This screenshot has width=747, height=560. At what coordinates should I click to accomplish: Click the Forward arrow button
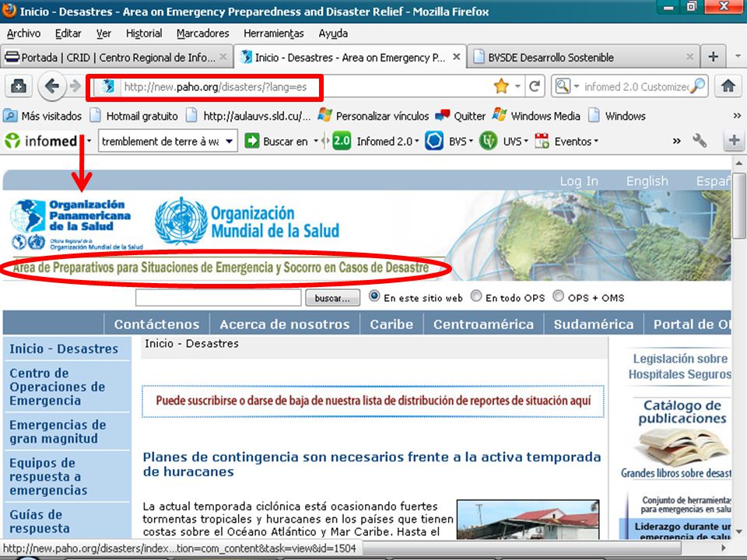click(75, 86)
